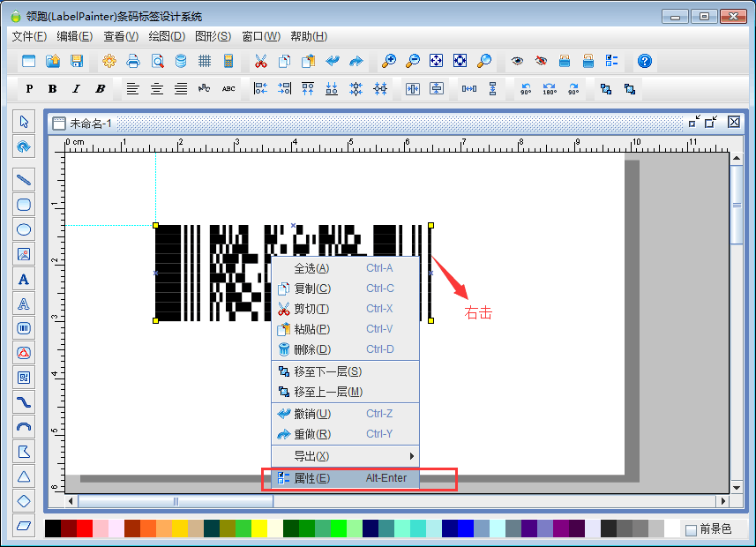Viewport: 756px width, 547px height.
Task: Select the image insert tool
Action: [24, 254]
